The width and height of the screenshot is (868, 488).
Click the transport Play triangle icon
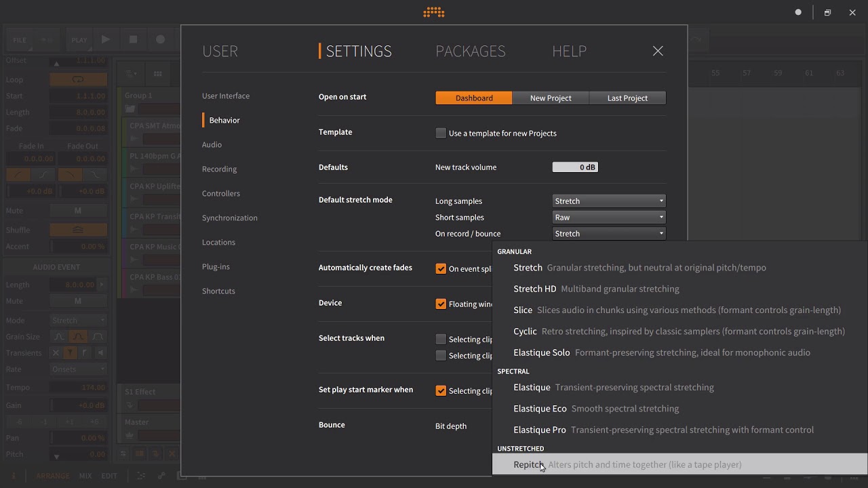tap(106, 39)
